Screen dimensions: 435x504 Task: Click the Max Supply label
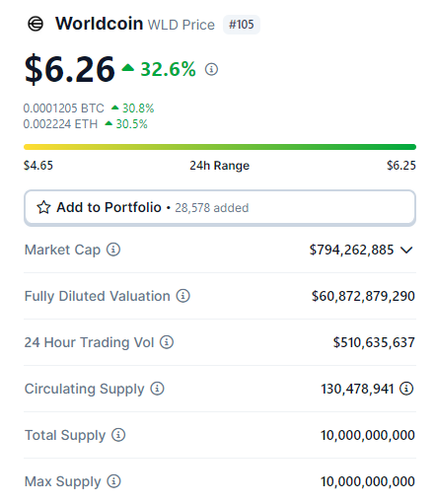(x=63, y=481)
